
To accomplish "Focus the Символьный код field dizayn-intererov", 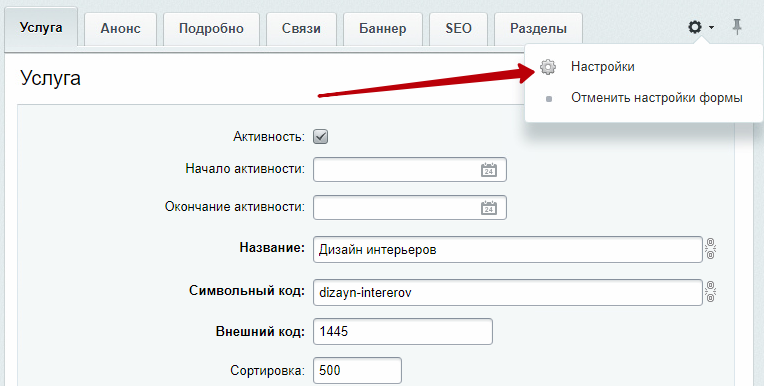I will click(x=508, y=292).
